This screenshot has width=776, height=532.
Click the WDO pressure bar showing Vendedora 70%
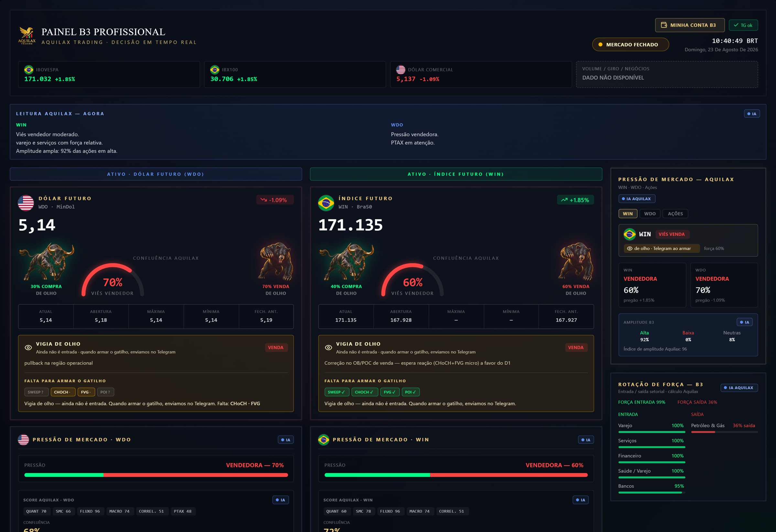(x=156, y=475)
